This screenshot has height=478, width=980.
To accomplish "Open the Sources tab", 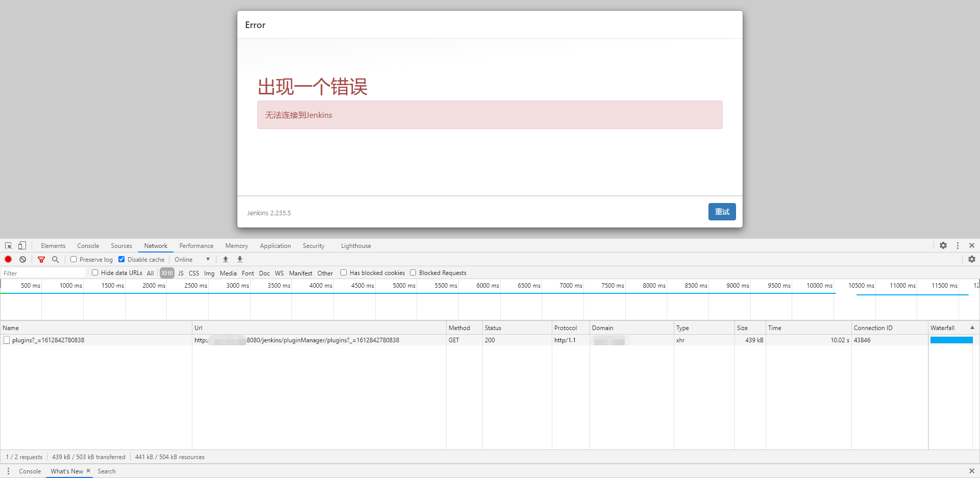I will pyautogui.click(x=121, y=245).
